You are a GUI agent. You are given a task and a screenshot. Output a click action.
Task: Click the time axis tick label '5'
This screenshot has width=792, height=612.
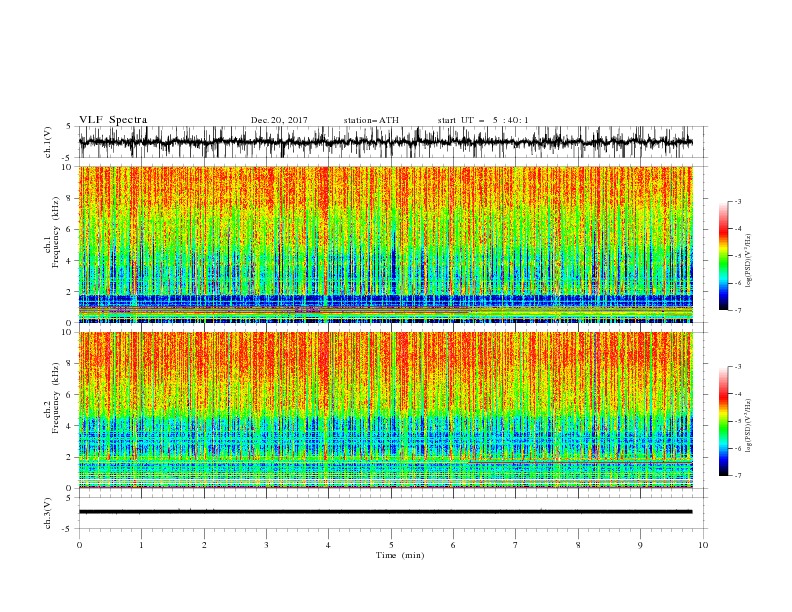point(391,545)
